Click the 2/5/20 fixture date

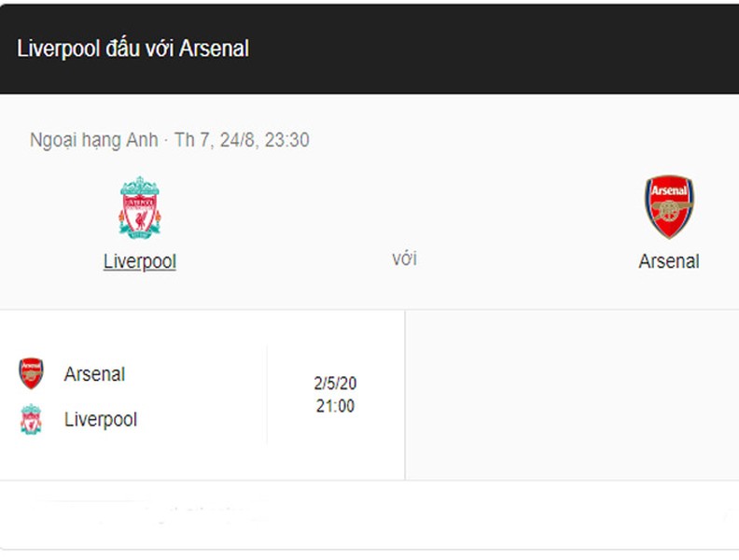click(335, 384)
